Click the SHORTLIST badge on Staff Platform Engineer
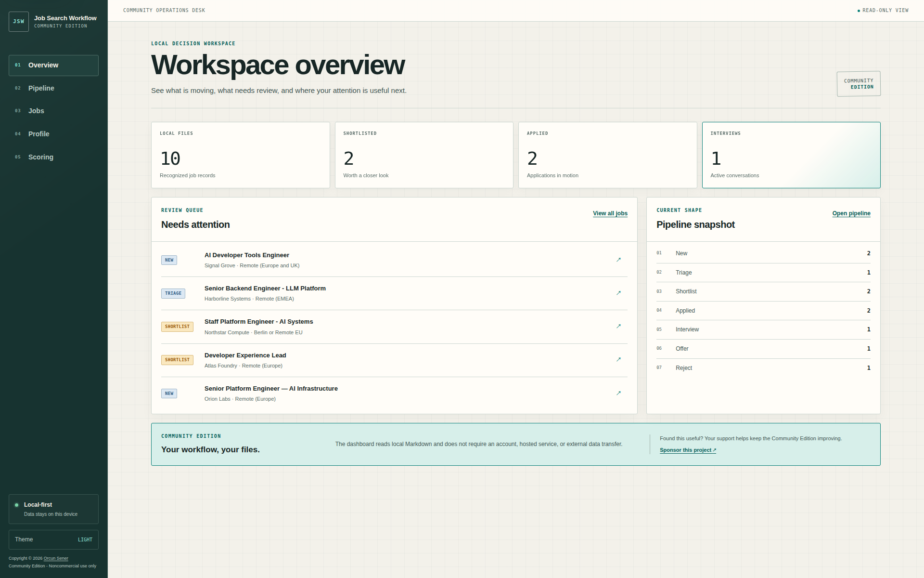 coord(177,327)
